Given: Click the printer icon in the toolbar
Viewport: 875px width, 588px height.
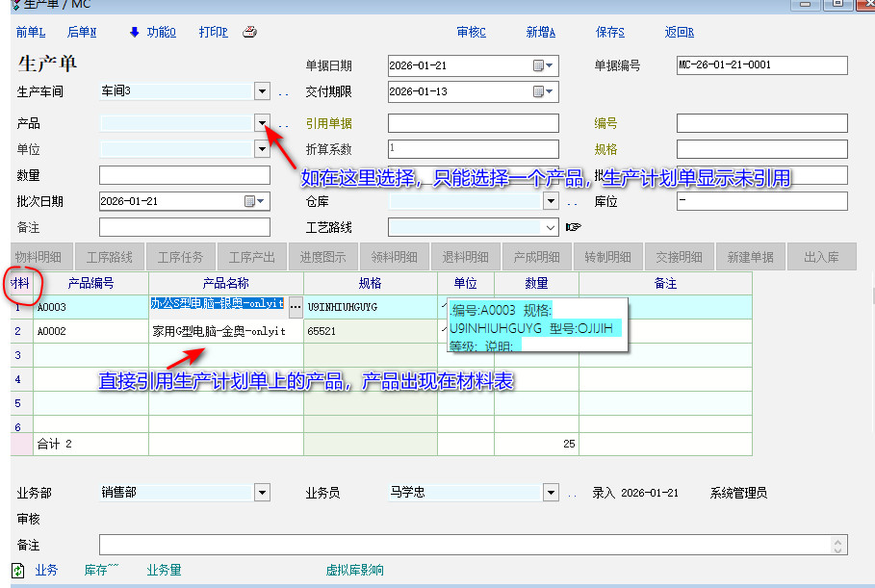Looking at the screenshot, I should pyautogui.click(x=249, y=32).
